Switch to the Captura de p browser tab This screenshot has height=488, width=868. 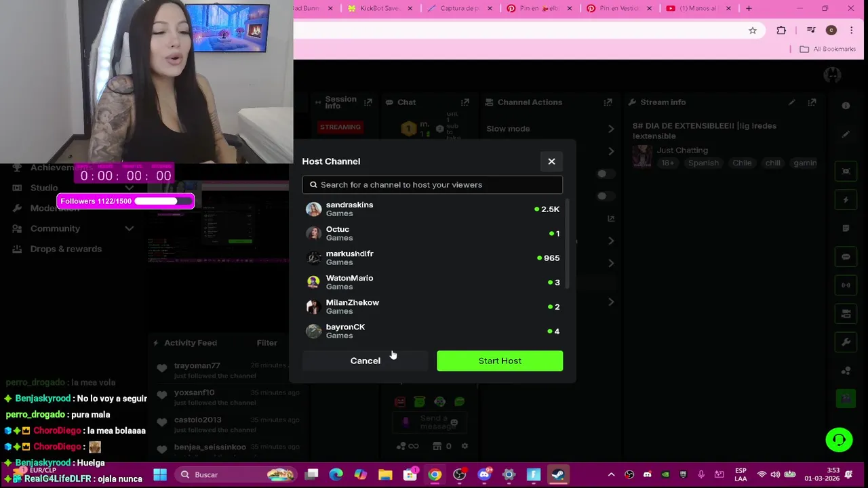pos(458,8)
